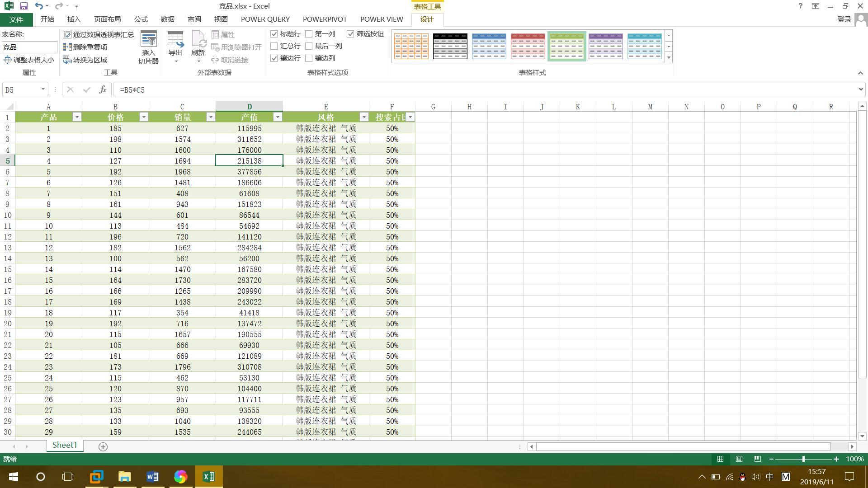
Task: Open the POWER QUERY ribbon tab
Action: (x=265, y=19)
